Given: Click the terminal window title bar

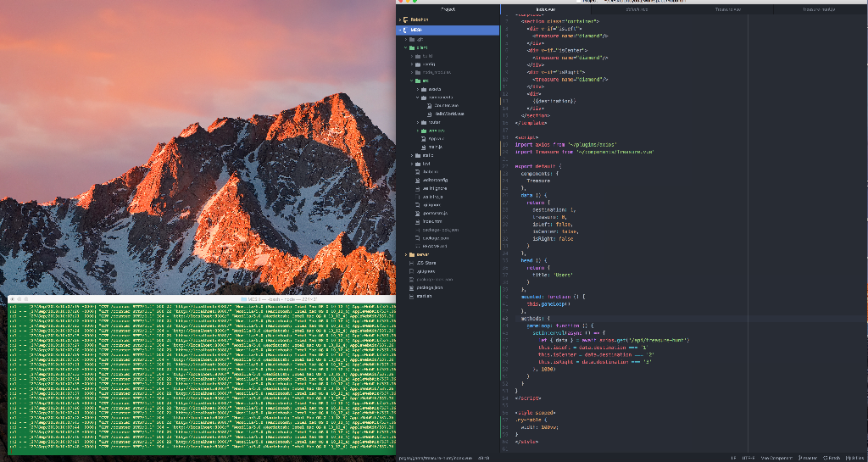Looking at the screenshot, I should coord(202,298).
